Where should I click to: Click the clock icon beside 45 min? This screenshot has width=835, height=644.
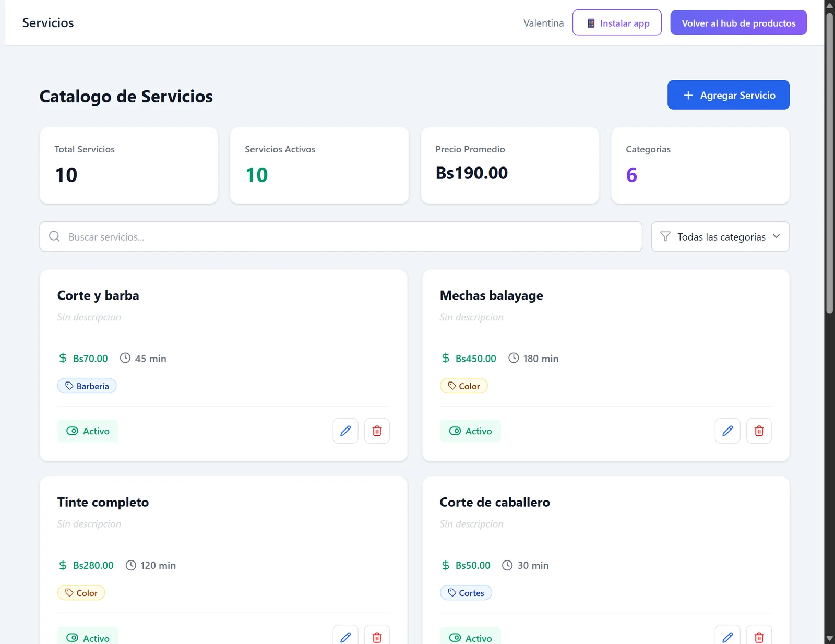pyautogui.click(x=125, y=358)
